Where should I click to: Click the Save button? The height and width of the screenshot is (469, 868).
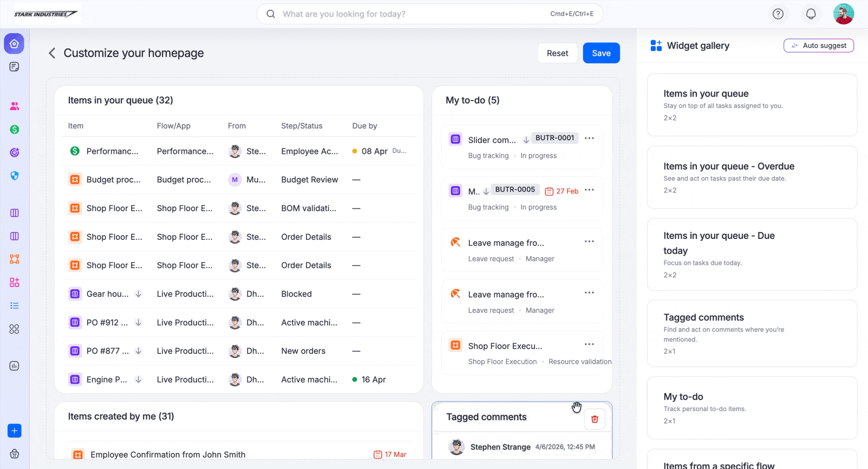pos(601,53)
